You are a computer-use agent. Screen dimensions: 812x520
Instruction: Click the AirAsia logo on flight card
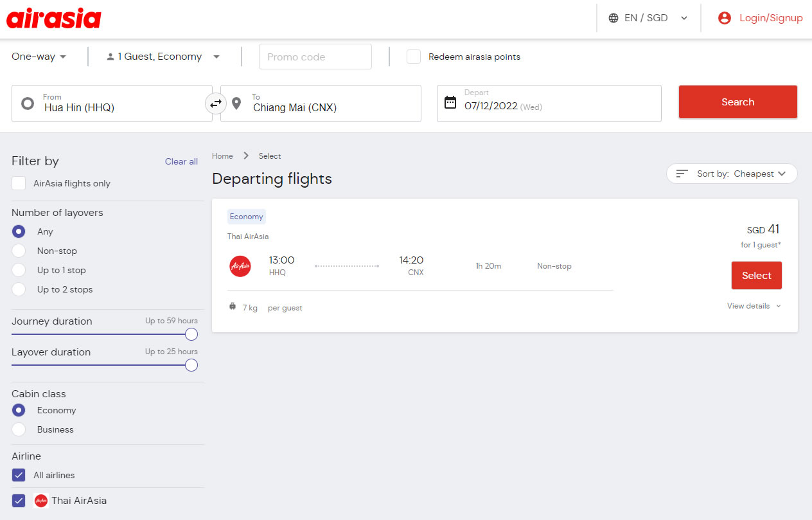click(240, 266)
